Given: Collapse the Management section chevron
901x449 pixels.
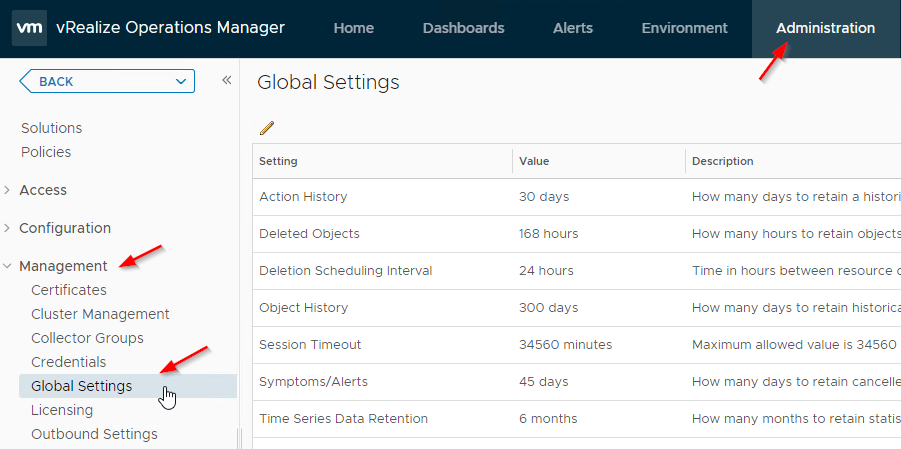Looking at the screenshot, I should (7, 266).
